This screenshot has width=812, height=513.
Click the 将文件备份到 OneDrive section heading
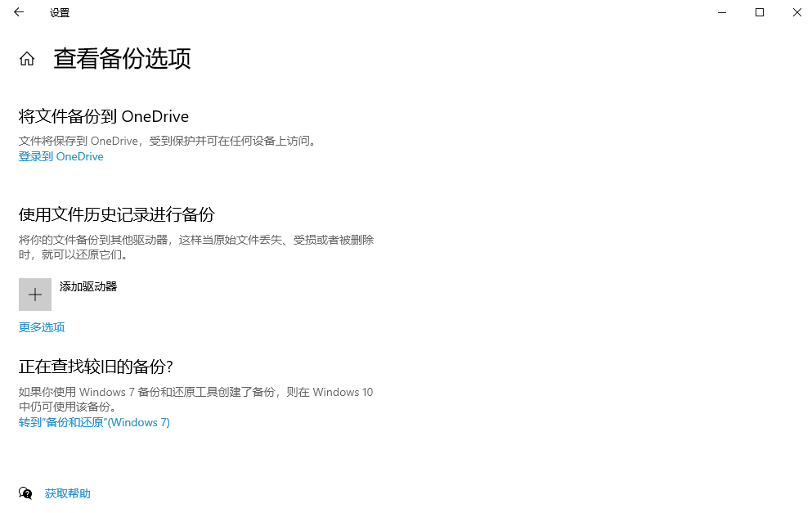(x=103, y=115)
